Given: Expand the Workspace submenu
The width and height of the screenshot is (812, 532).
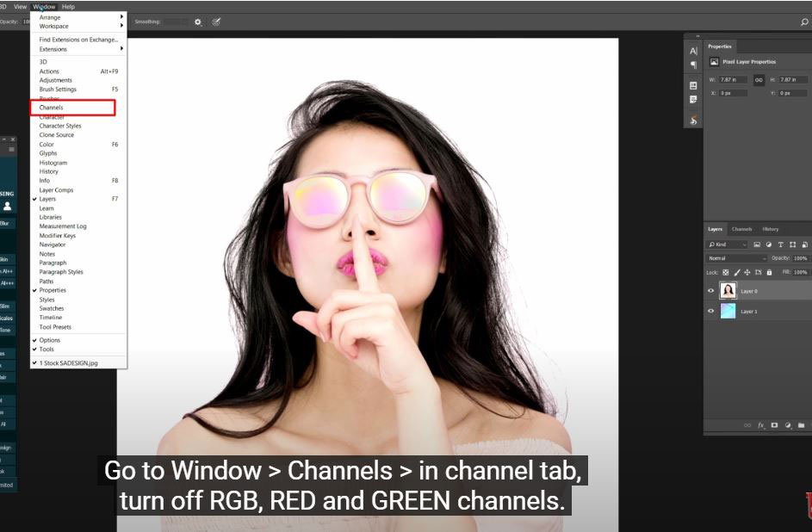Looking at the screenshot, I should [x=78, y=26].
